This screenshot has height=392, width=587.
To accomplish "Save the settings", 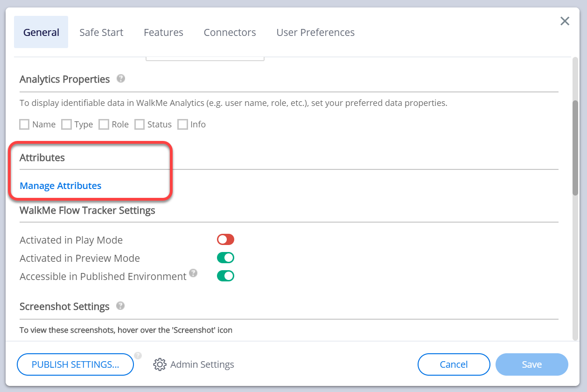I will [532, 364].
